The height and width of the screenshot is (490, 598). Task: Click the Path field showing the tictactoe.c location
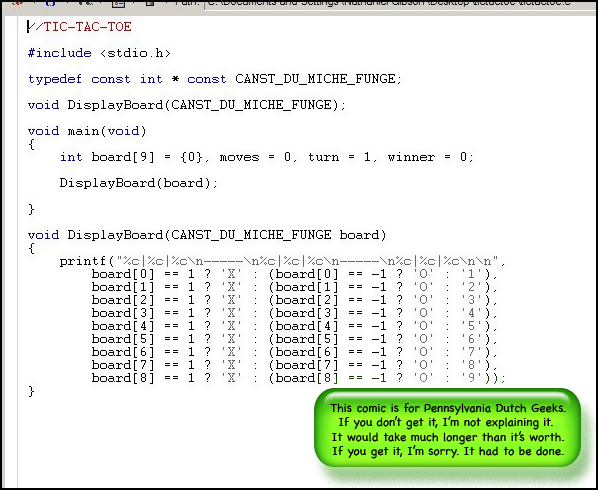(x=400, y=3)
